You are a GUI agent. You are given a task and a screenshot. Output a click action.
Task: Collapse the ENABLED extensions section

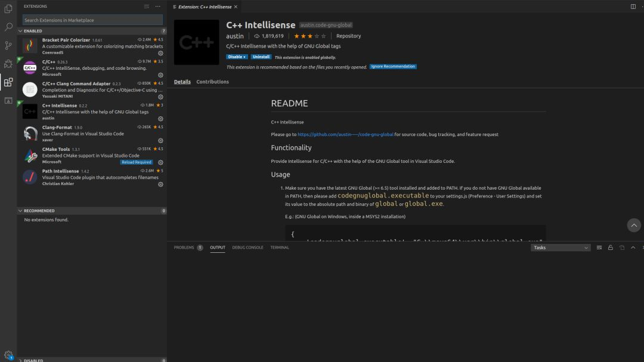click(x=20, y=31)
